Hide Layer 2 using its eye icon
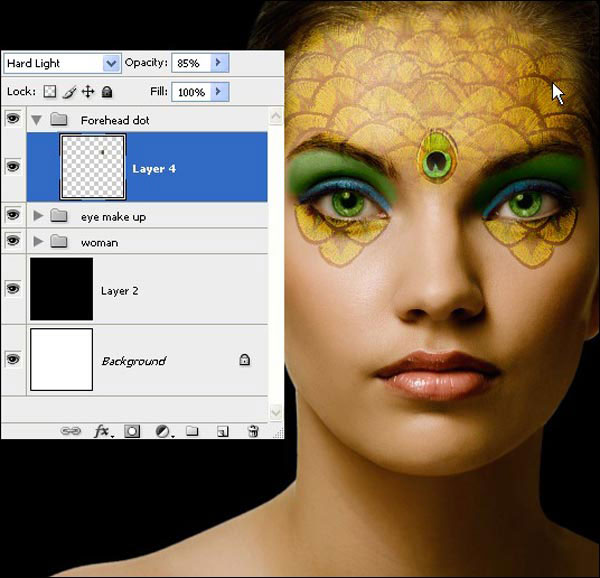600x578 pixels. tap(13, 288)
